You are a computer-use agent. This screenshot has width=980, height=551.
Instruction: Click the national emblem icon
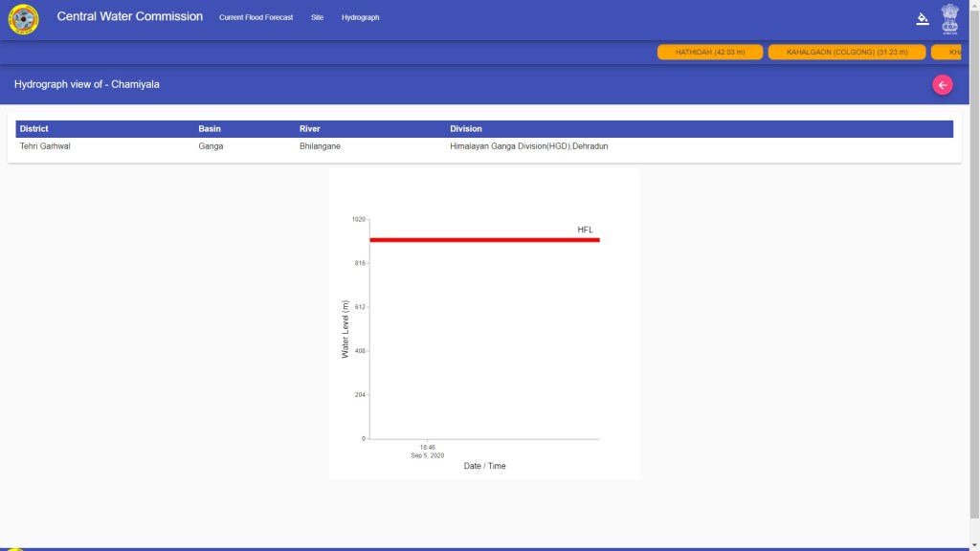point(949,18)
